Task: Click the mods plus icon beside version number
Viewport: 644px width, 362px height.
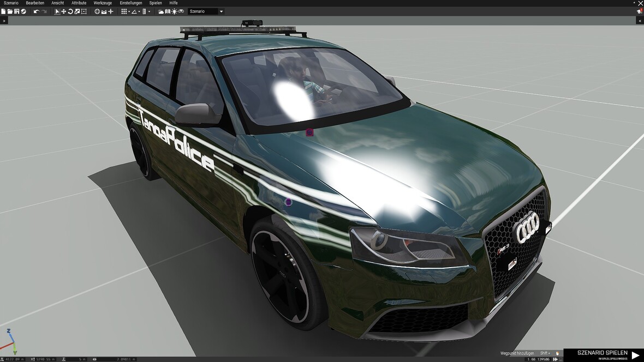Action: click(555, 359)
